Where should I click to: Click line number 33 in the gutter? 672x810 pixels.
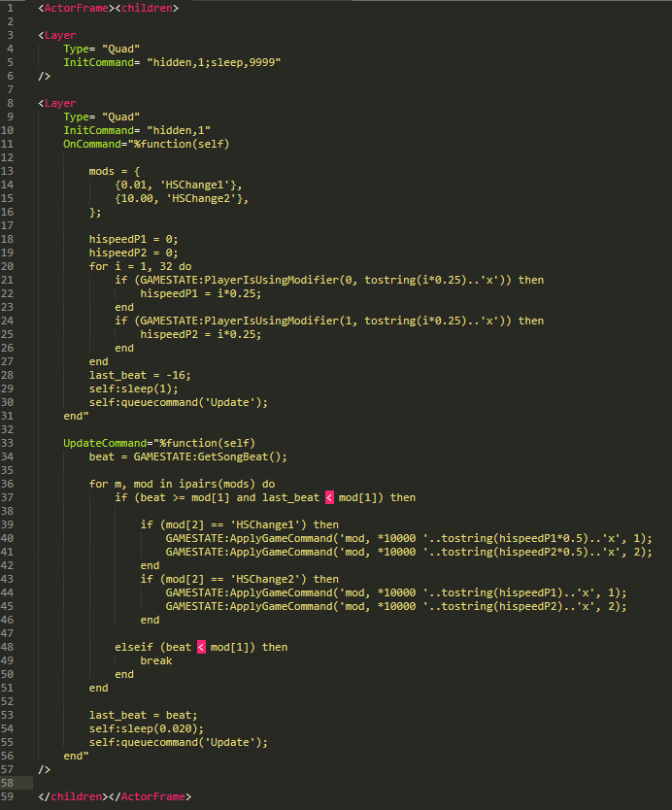click(x=7, y=443)
